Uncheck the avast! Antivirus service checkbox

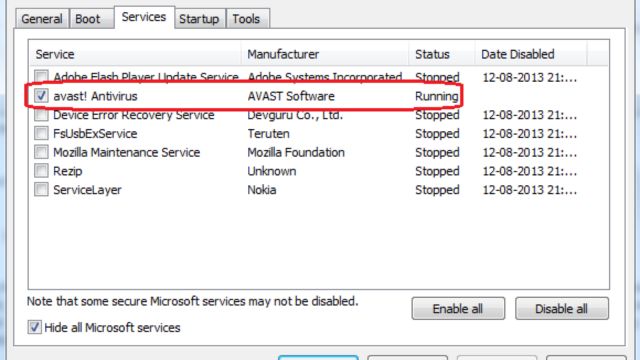pyautogui.click(x=41, y=96)
